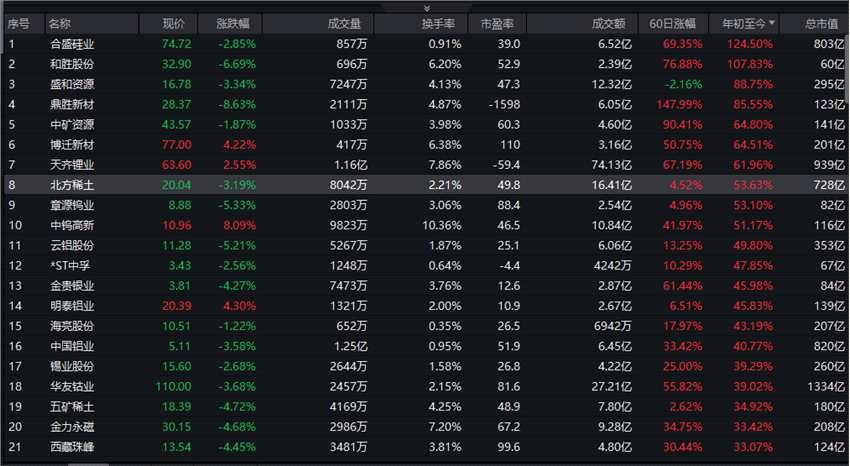Click year-to-date 33.07% of 西藏珠峰

753,446
